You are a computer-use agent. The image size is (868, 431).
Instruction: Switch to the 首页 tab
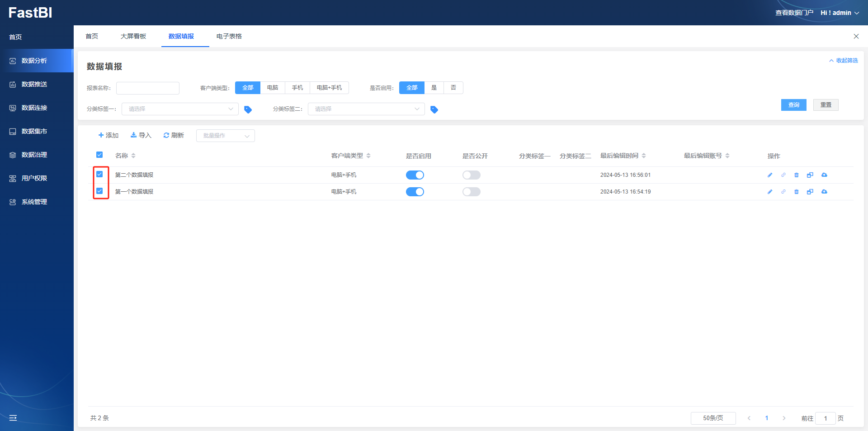click(x=92, y=36)
